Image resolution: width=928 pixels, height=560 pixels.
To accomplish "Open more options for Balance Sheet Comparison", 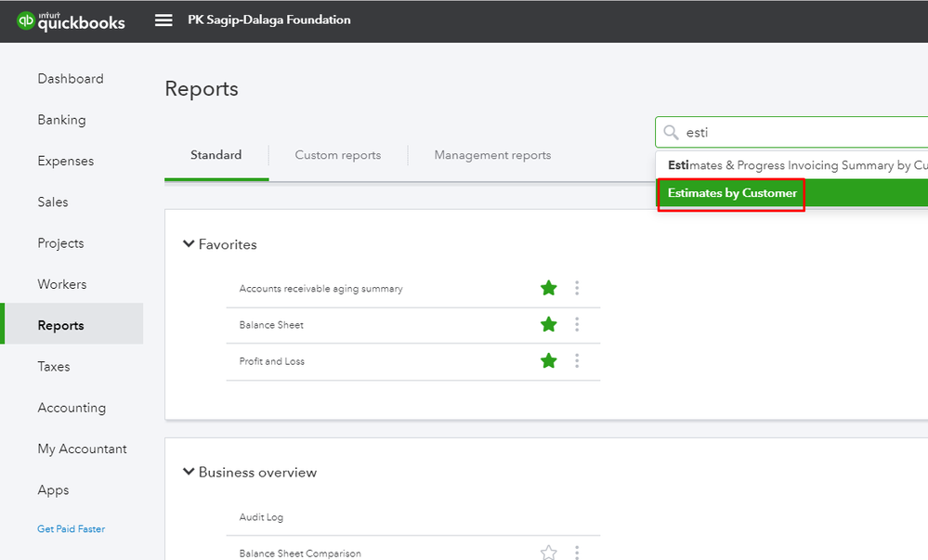I will tap(577, 553).
